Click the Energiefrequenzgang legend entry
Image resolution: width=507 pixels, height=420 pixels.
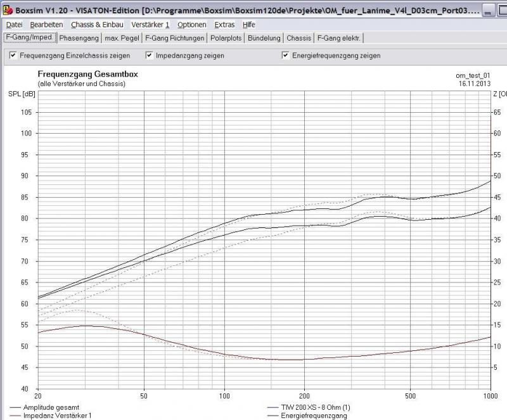point(307,416)
